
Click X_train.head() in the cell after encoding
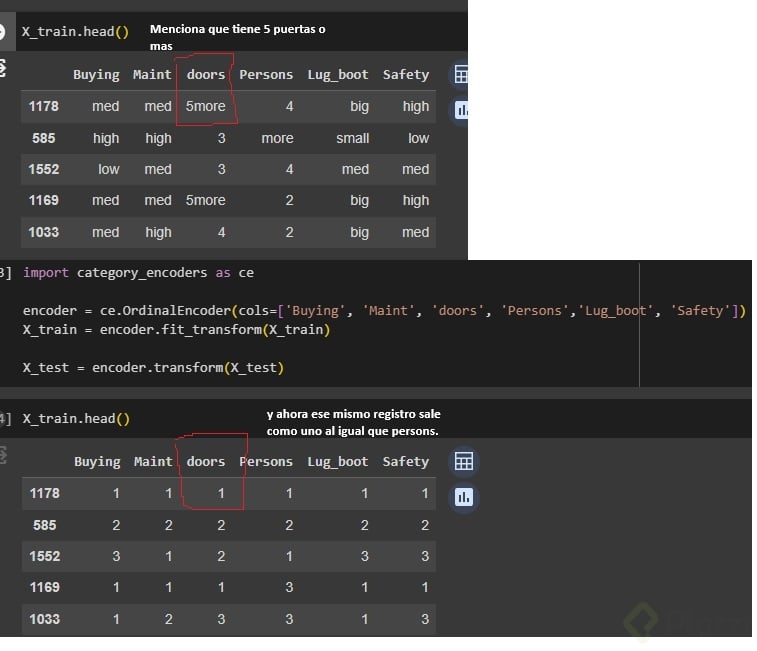tap(76, 419)
